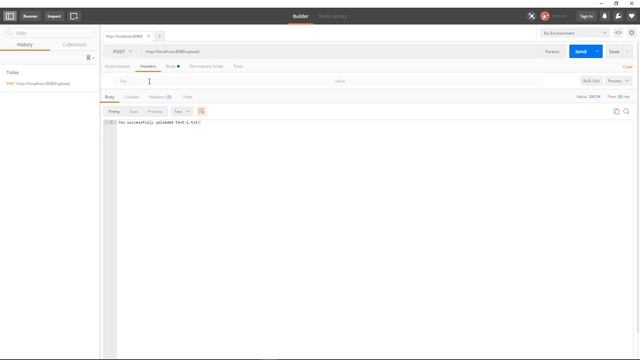Toggle the response line wrap icon

(x=202, y=111)
